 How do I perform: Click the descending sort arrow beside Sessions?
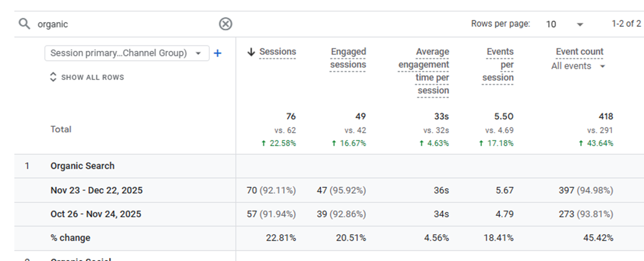251,52
